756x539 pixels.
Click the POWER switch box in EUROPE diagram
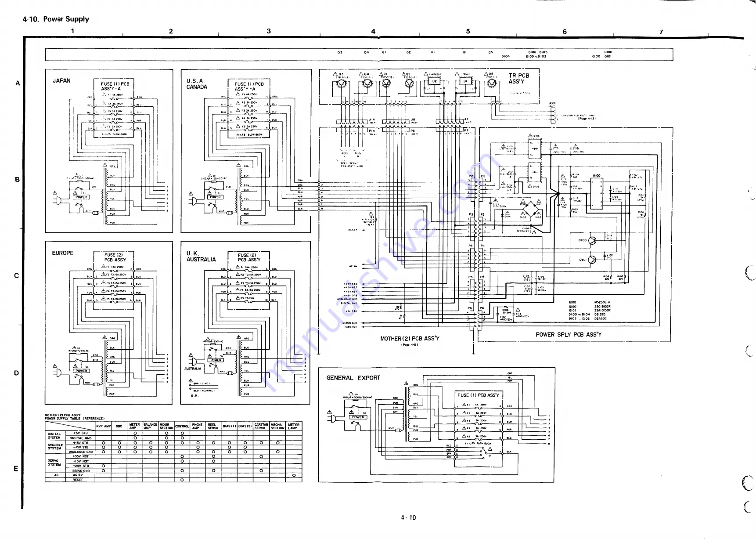coord(81,371)
